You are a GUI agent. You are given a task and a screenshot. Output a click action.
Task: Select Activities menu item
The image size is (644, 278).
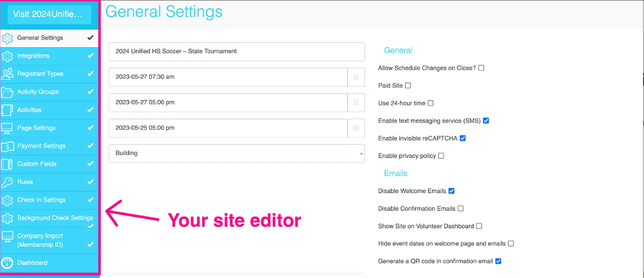click(x=49, y=110)
